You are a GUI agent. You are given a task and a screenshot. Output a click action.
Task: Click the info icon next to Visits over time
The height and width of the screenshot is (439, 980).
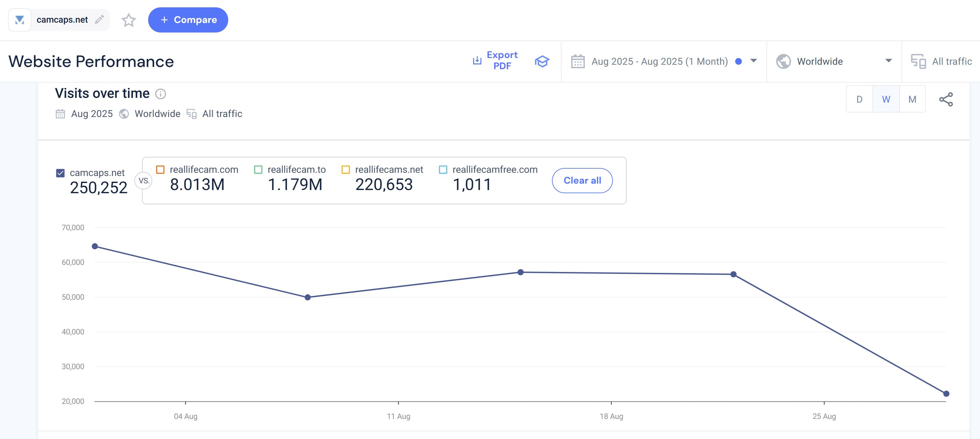(x=161, y=94)
